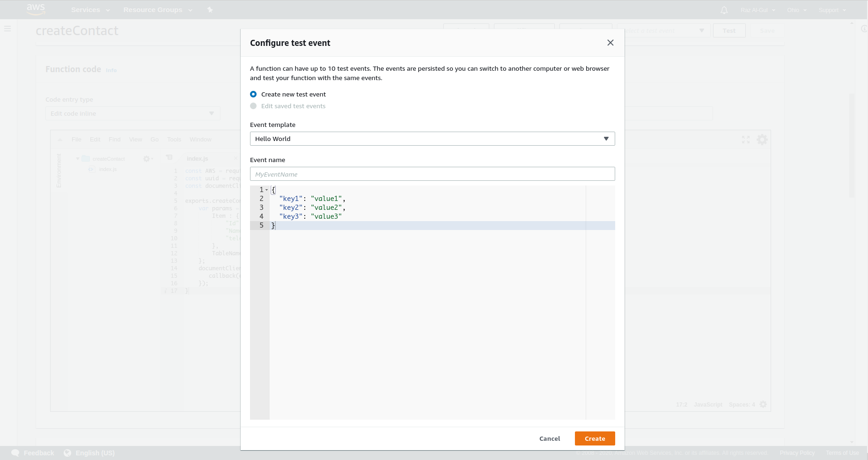The width and height of the screenshot is (868, 460).
Task: Switch to the index.js editor tab
Action: (197, 158)
